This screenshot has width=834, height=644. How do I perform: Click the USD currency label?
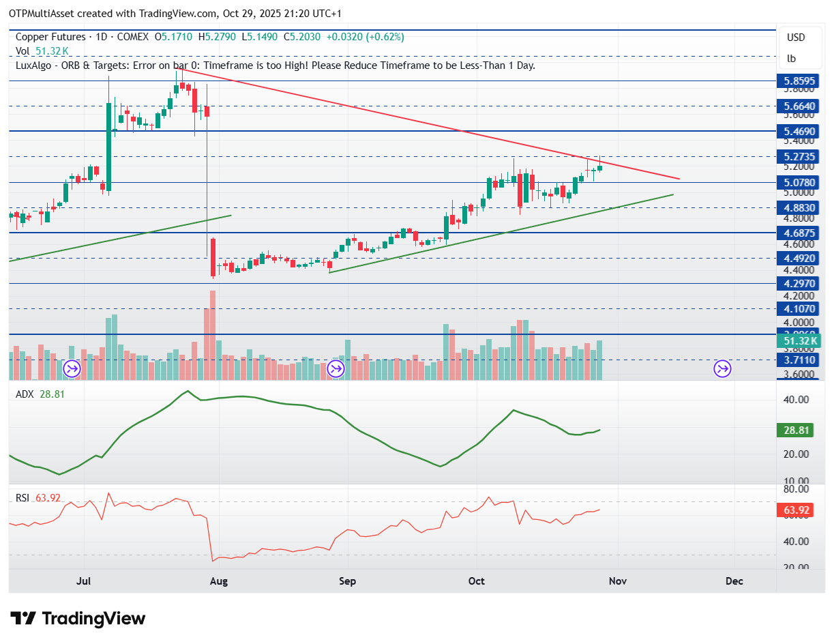tap(796, 38)
